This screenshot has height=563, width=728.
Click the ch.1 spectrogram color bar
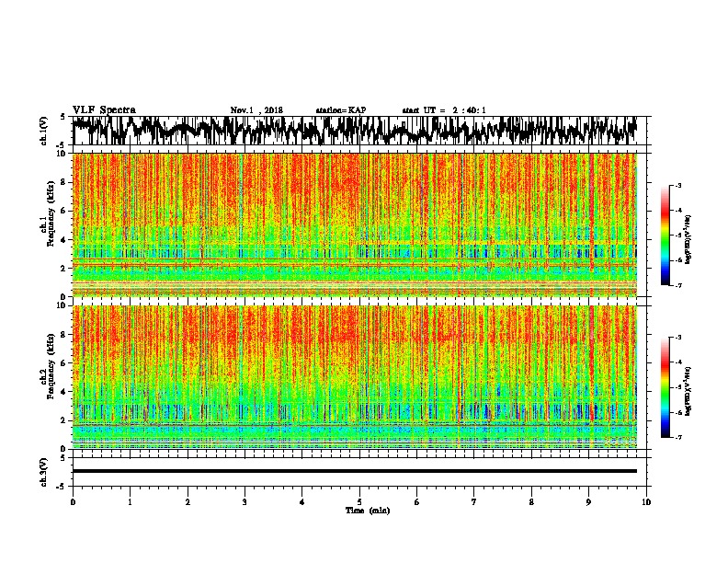pyautogui.click(x=665, y=236)
